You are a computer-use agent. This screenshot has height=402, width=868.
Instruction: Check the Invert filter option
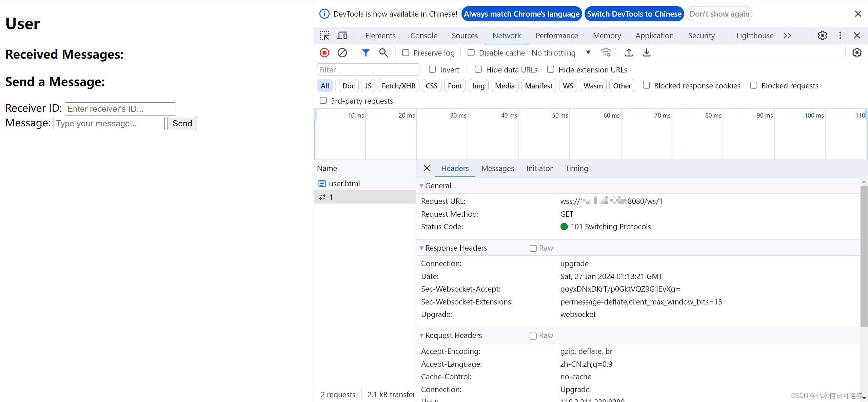point(432,69)
